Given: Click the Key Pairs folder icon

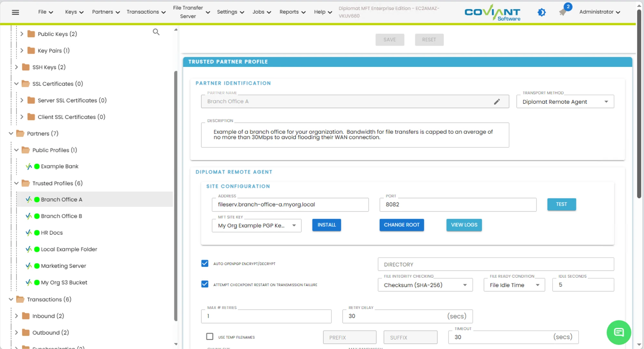Looking at the screenshot, I should [31, 51].
